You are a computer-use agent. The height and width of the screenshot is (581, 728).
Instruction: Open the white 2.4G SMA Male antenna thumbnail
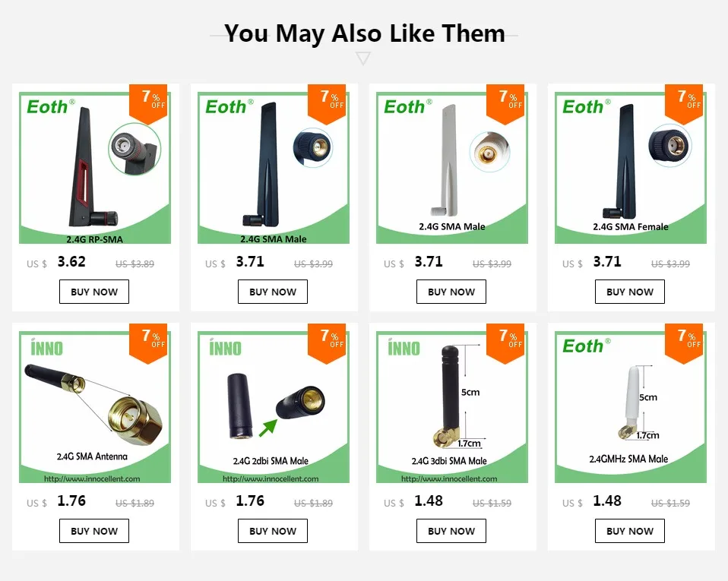pyautogui.click(x=451, y=168)
